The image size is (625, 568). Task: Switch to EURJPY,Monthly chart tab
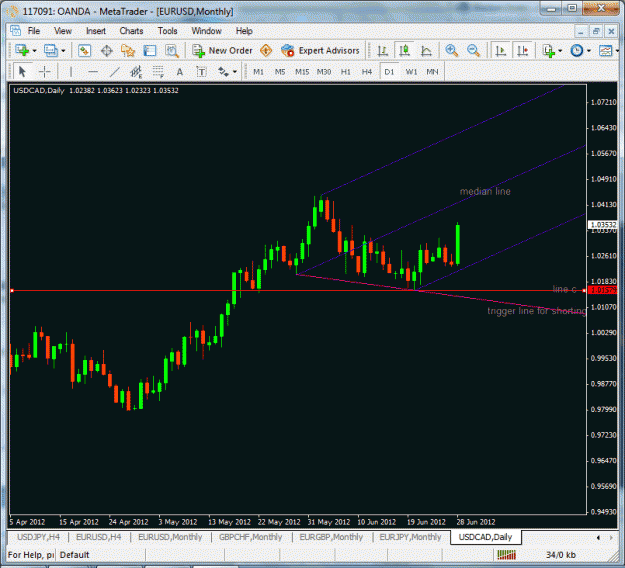(x=411, y=537)
